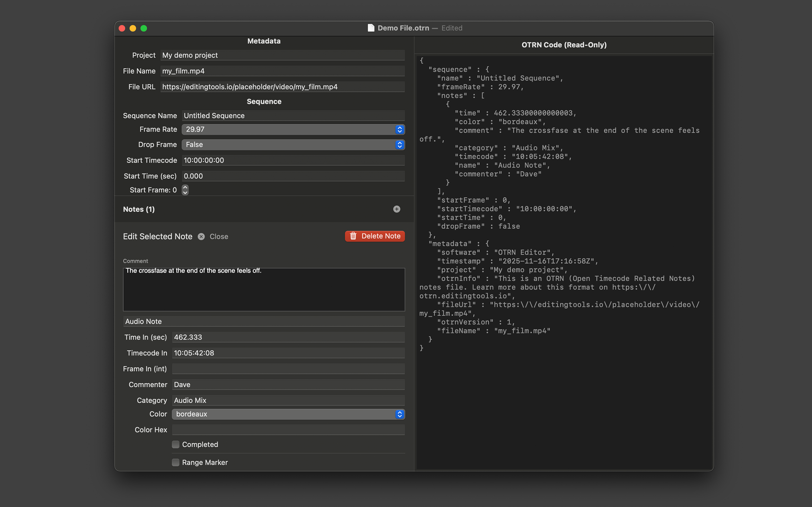Toggle the Range Marker checkbox
Image resolution: width=812 pixels, height=507 pixels.
point(175,463)
